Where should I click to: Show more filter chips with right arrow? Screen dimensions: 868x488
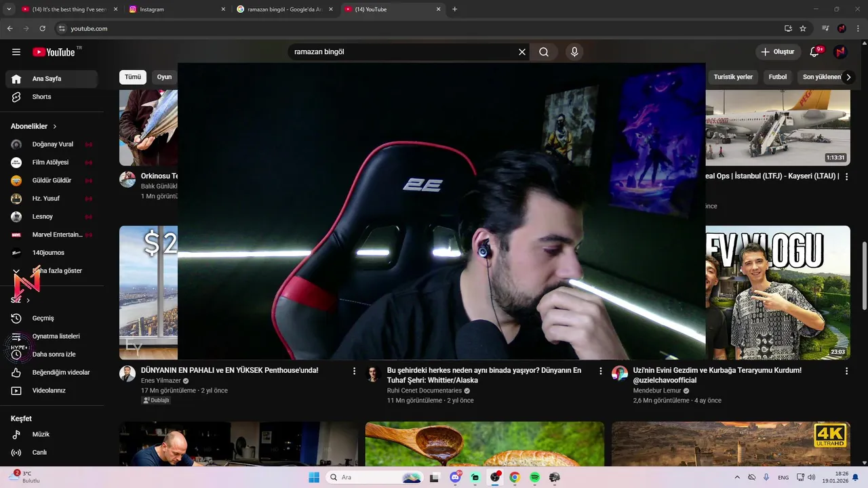click(848, 77)
